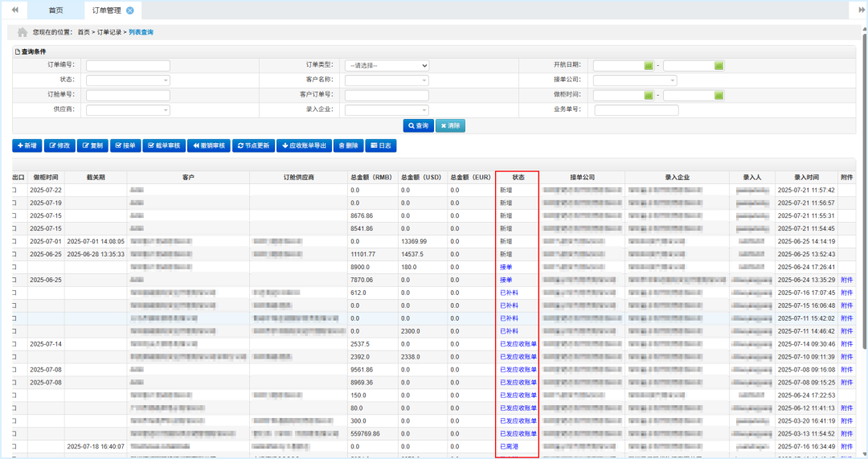Check the row with 做柜时间 2025-07-14

(x=14, y=344)
